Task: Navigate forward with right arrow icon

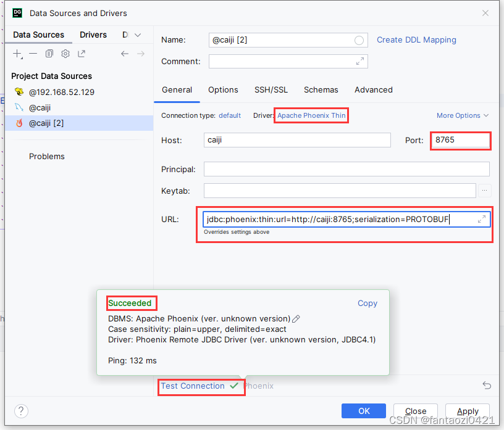Action: point(141,54)
